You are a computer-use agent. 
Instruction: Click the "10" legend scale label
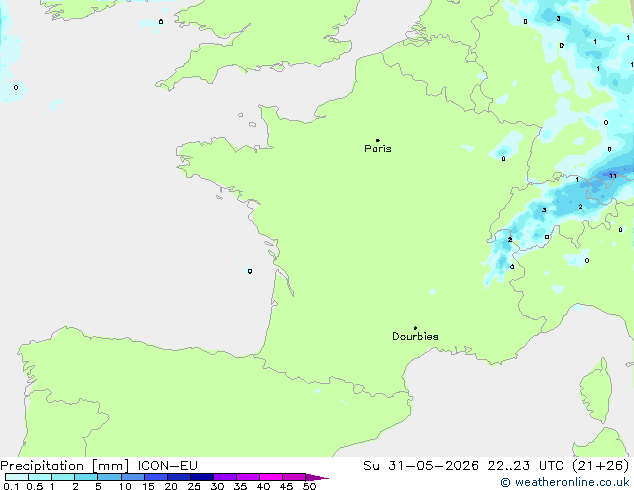(x=125, y=486)
